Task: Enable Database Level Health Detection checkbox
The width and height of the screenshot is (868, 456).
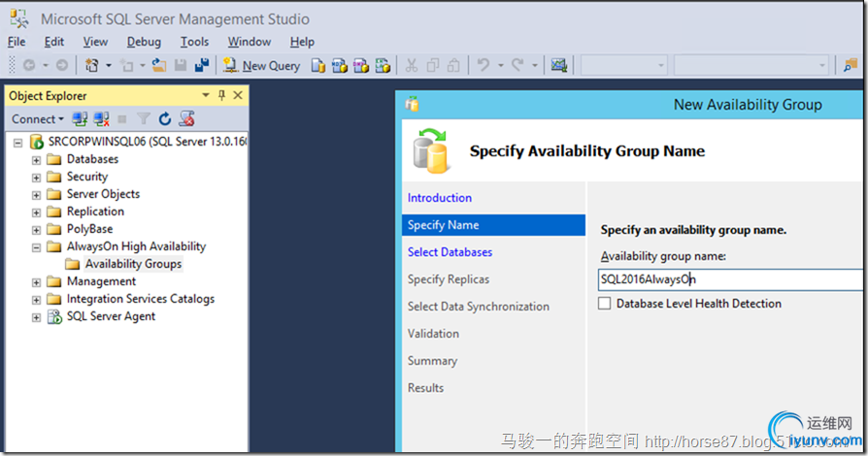Action: coord(605,304)
